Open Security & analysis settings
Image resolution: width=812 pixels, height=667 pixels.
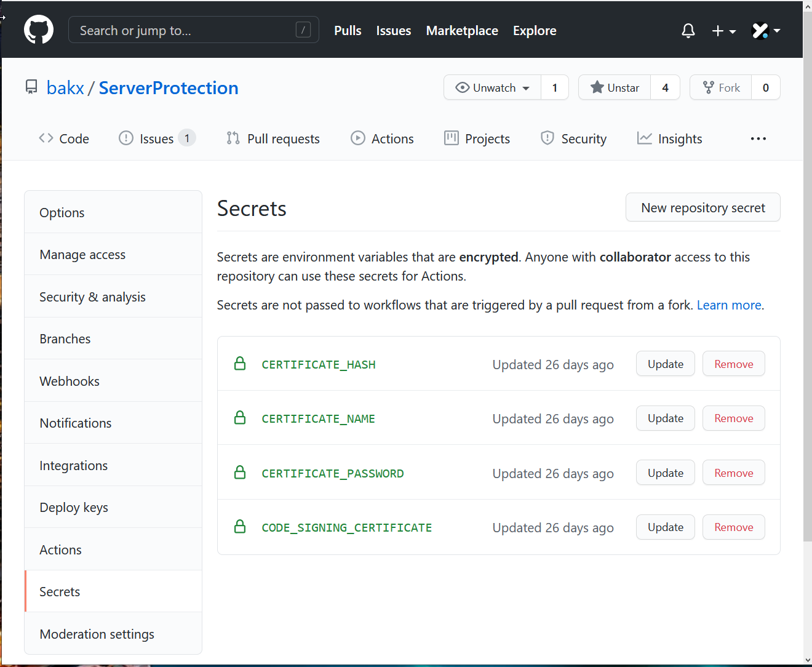click(x=113, y=297)
